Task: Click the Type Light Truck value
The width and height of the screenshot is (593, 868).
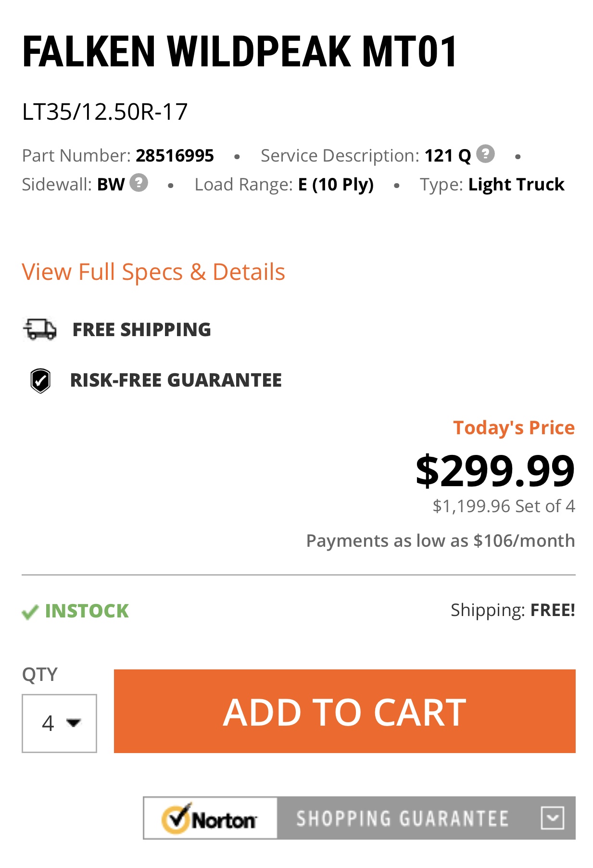Action: [516, 185]
